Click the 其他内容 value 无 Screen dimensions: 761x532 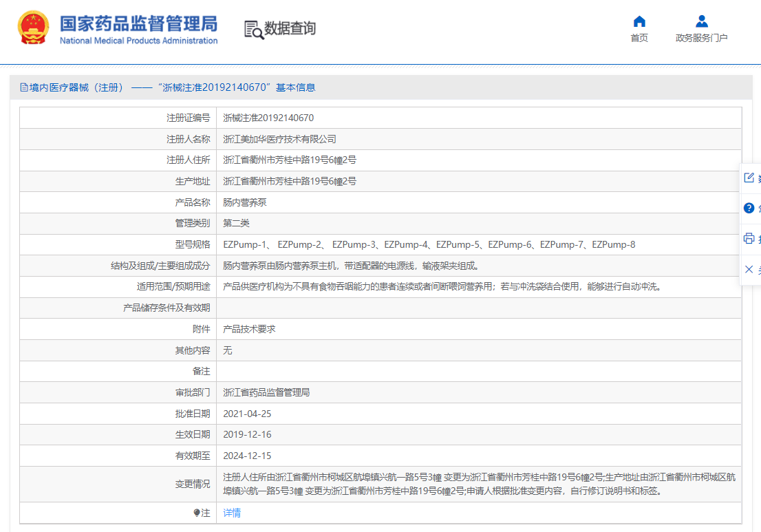[x=228, y=350]
